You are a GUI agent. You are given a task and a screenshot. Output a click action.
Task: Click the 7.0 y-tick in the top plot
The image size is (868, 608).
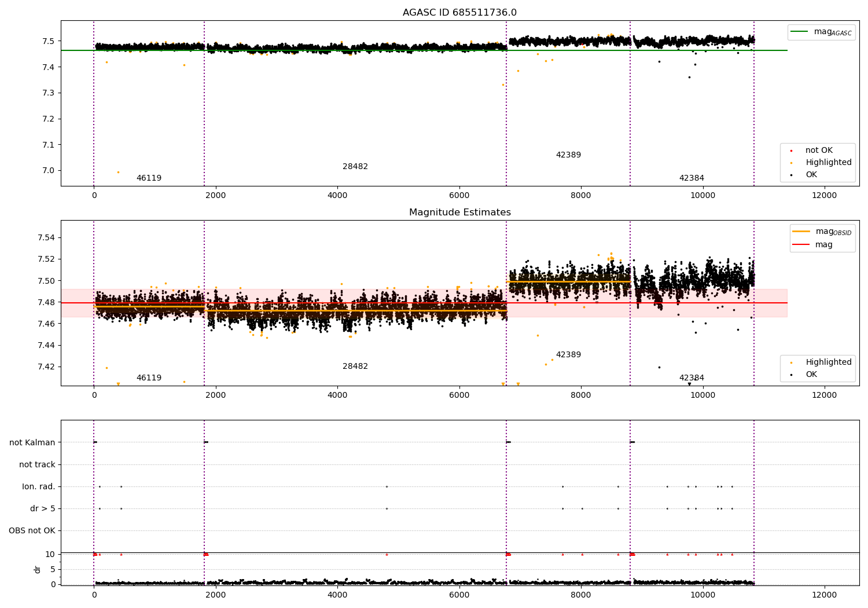point(48,171)
